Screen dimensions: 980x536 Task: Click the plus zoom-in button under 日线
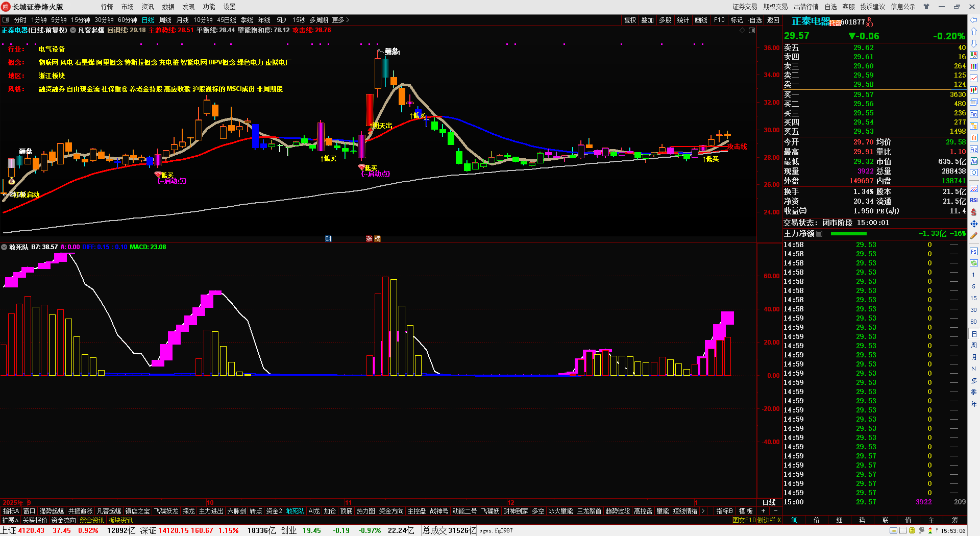[764, 511]
